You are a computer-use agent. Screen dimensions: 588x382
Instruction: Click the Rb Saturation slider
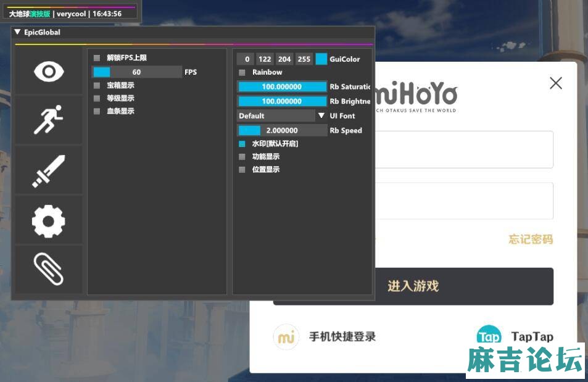click(282, 86)
